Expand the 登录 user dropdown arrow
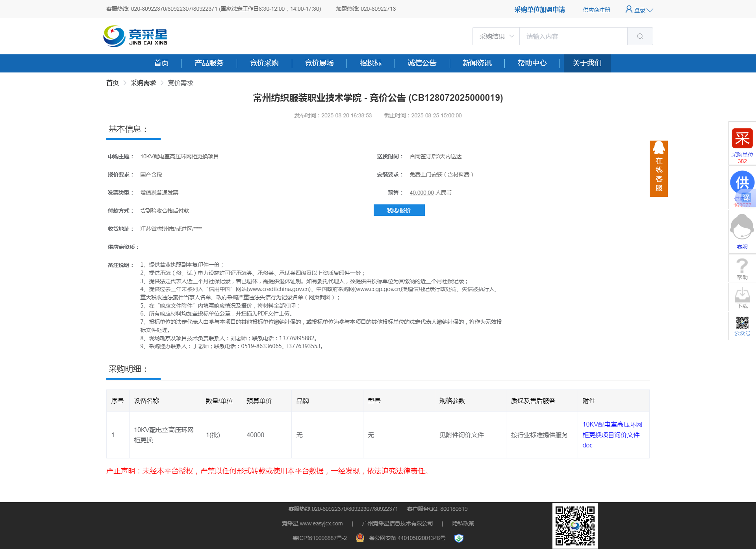The width and height of the screenshot is (756, 549). point(650,10)
